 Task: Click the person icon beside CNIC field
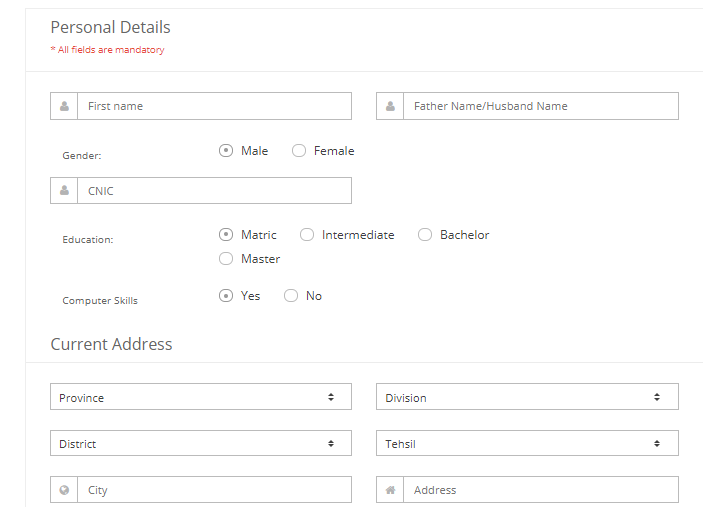[x=64, y=190]
